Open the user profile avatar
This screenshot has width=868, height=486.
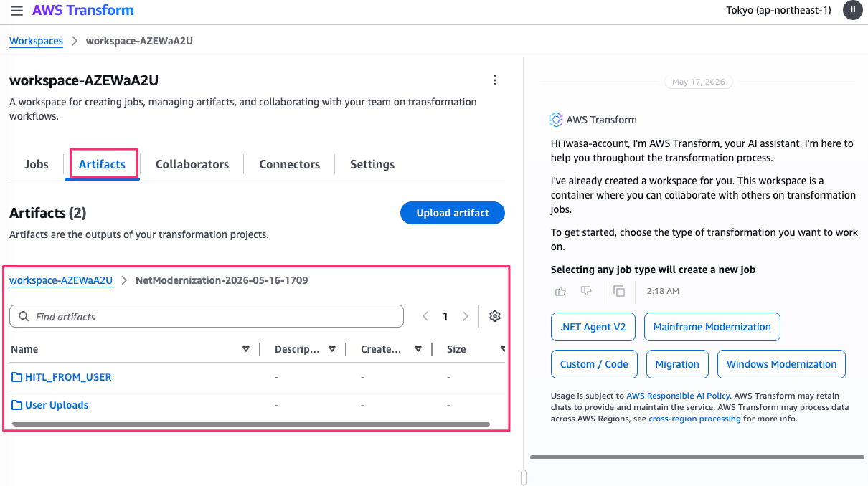tap(852, 10)
